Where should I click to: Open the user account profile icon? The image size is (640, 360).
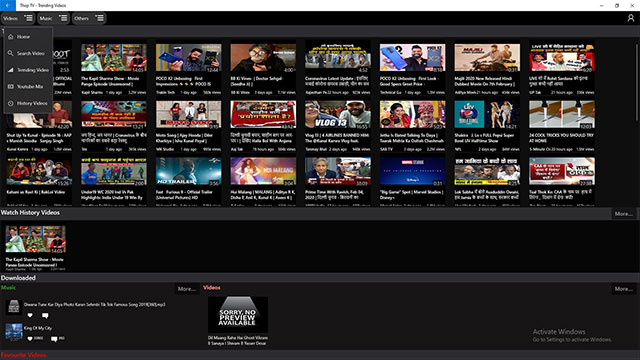coord(631,18)
